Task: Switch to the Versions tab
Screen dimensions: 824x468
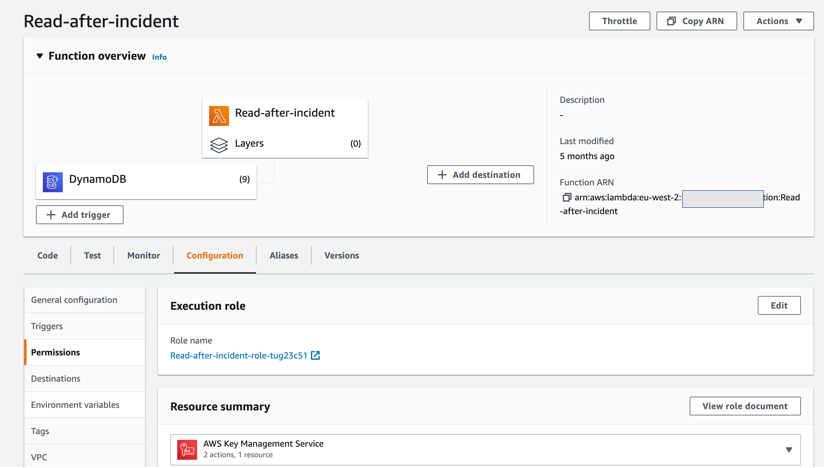Action: point(342,256)
